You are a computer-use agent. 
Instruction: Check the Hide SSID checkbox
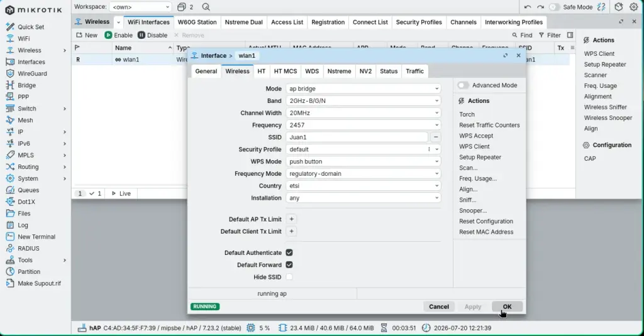[x=289, y=277]
